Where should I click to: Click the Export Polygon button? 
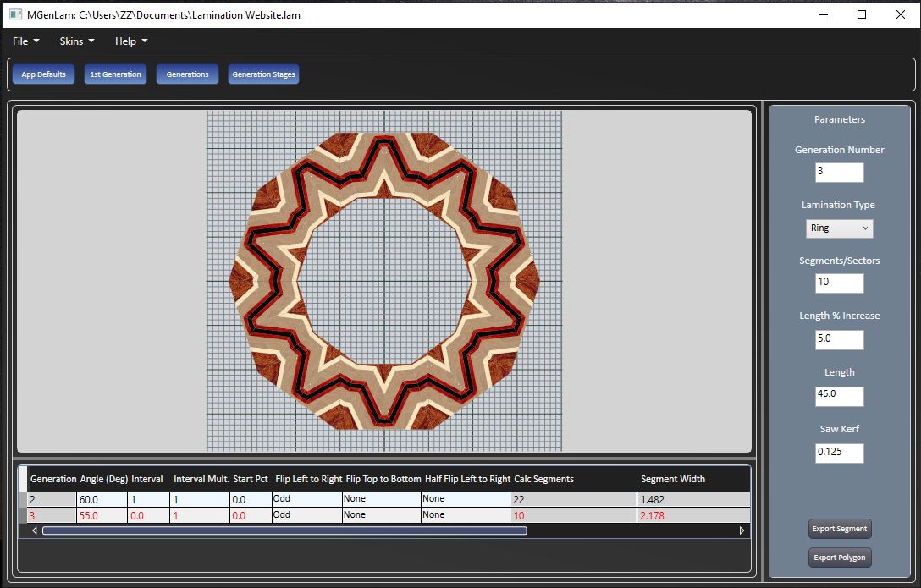(x=839, y=558)
